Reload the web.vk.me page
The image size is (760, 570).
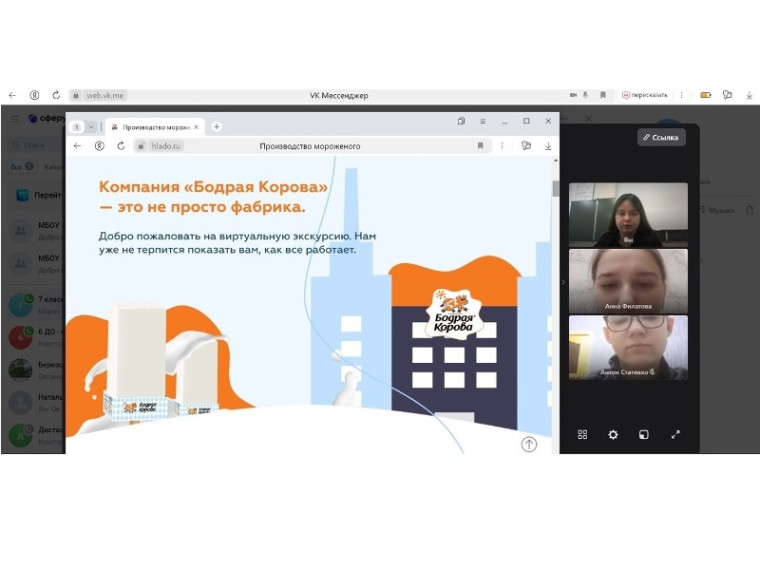click(56, 95)
